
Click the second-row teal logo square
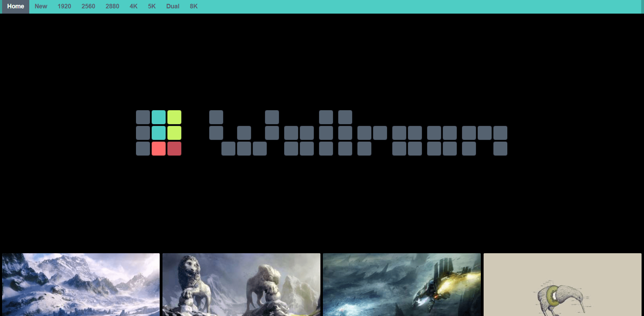[x=159, y=133]
